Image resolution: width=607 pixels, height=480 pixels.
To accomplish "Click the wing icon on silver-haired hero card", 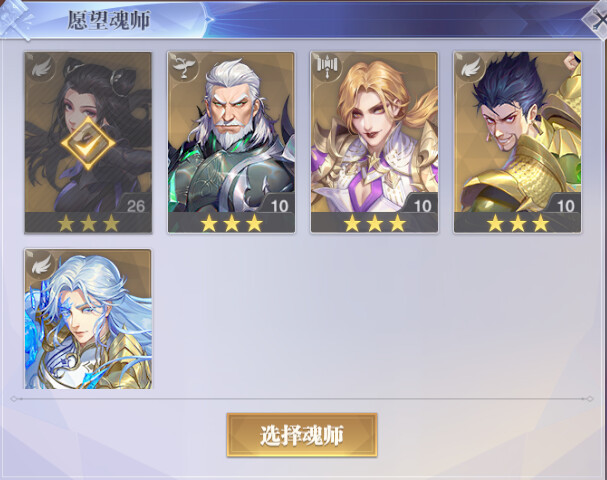I will click(x=41, y=265).
